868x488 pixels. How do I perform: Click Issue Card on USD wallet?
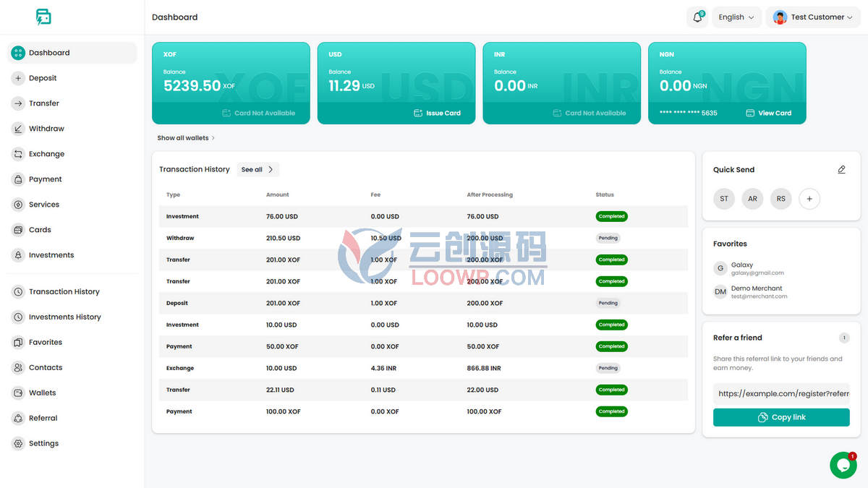(x=437, y=114)
